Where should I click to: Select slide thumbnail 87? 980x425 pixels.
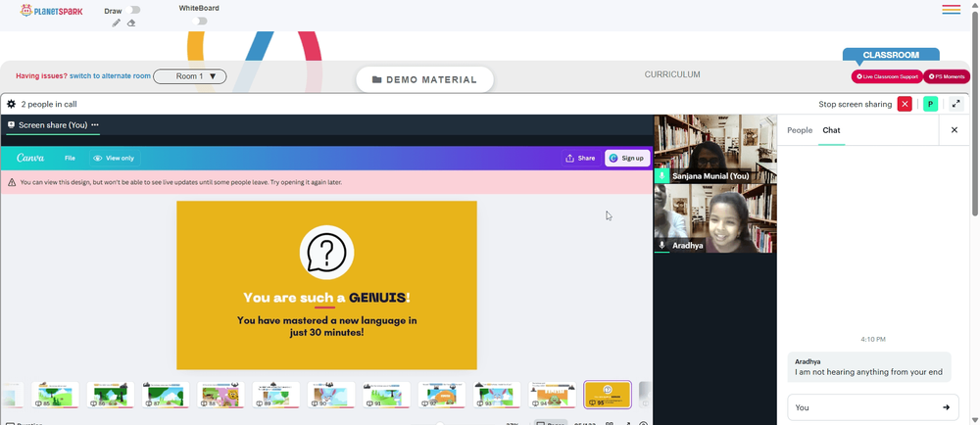[165, 395]
